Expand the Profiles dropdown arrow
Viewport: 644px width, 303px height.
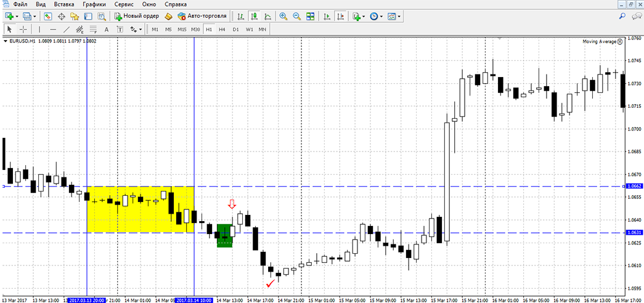pyautogui.click(x=35, y=17)
